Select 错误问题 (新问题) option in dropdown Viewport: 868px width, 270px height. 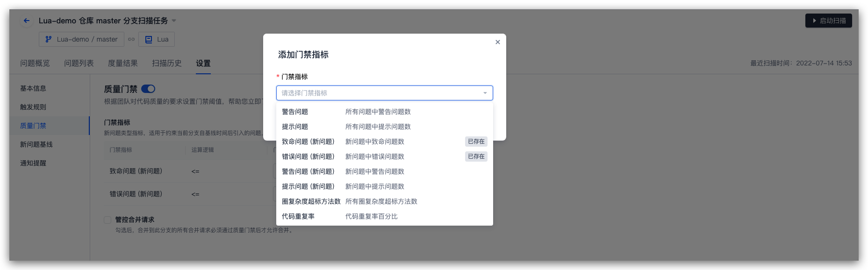click(x=384, y=156)
